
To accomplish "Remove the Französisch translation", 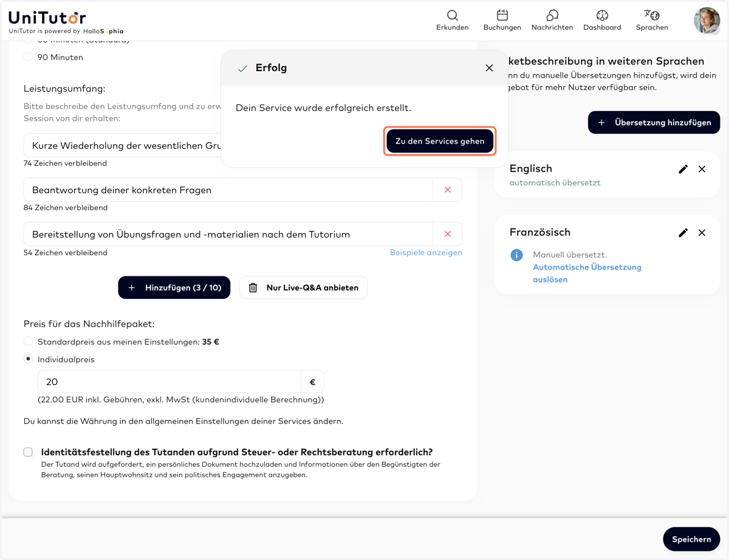I will click(702, 233).
